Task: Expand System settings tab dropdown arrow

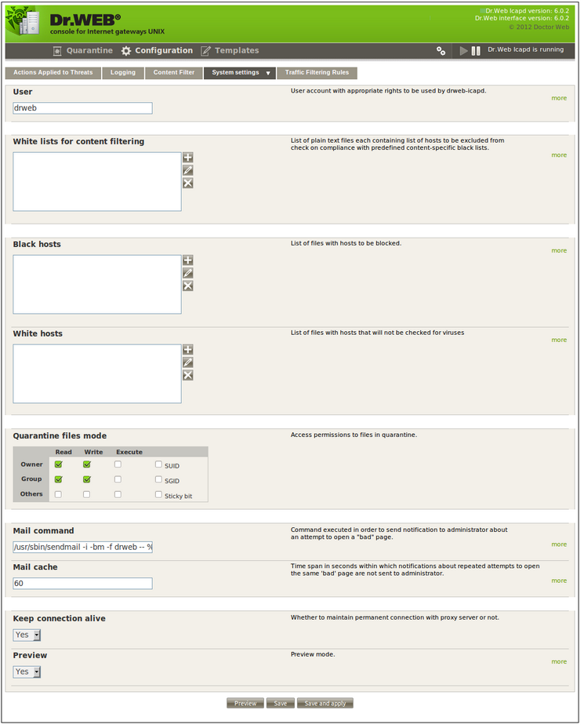Action: 268,74
